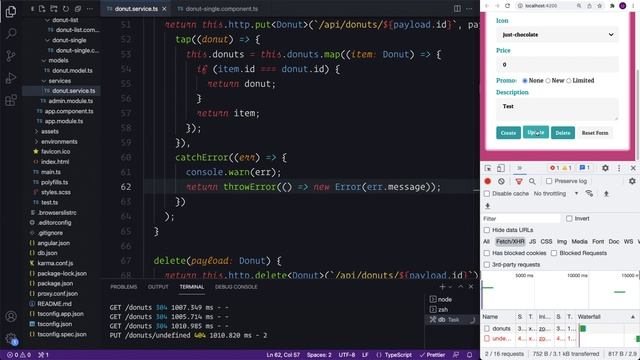Tick the Invert filter checkbox
The width and height of the screenshot is (640, 360).
(569, 219)
